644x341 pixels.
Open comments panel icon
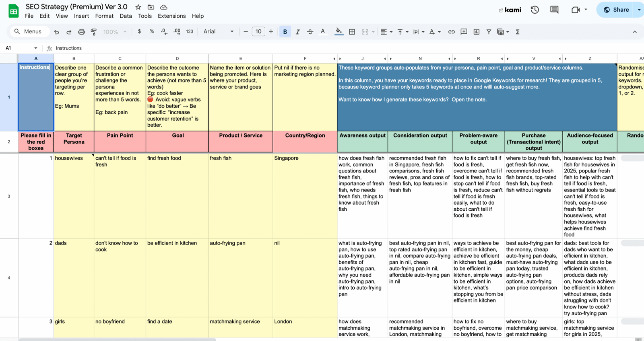click(x=554, y=10)
